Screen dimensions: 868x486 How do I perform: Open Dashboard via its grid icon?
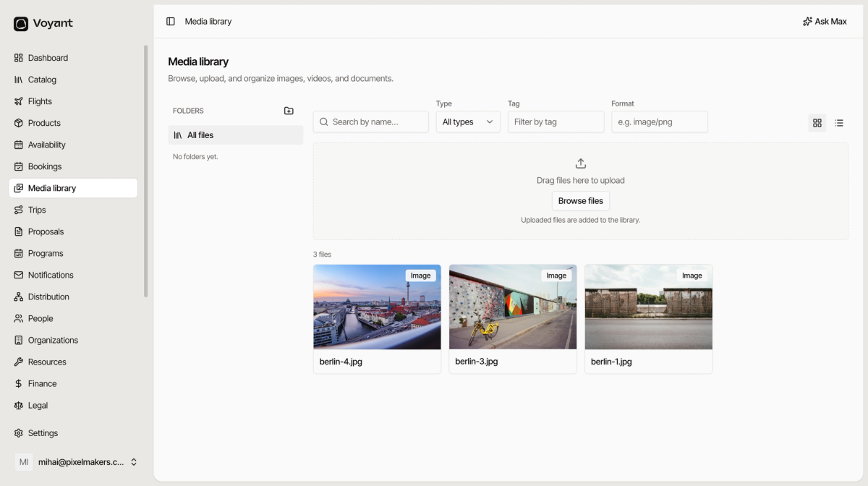[x=19, y=58]
